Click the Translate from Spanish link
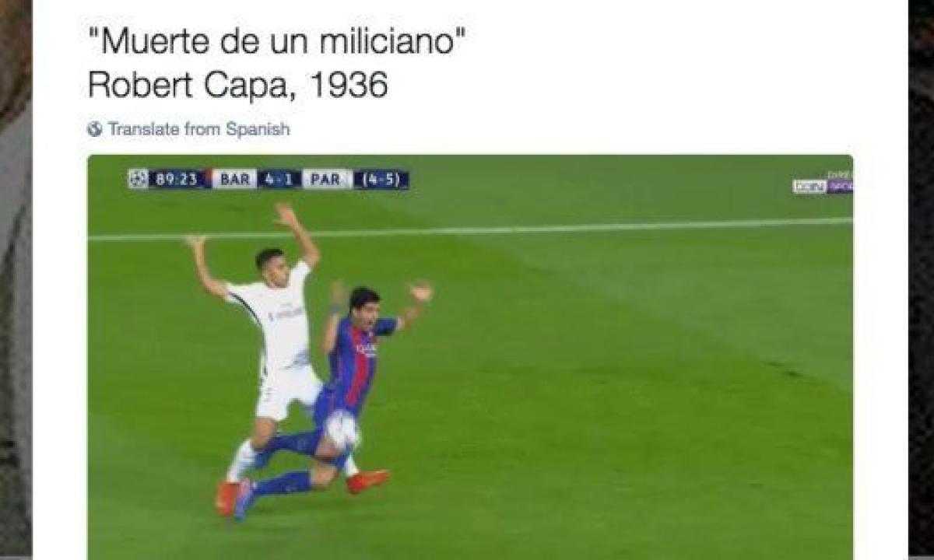The height and width of the screenshot is (560, 934). pyautogui.click(x=198, y=129)
